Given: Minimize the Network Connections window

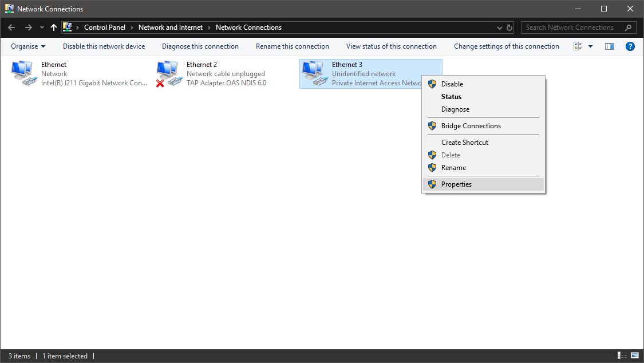Looking at the screenshot, I should [x=578, y=9].
